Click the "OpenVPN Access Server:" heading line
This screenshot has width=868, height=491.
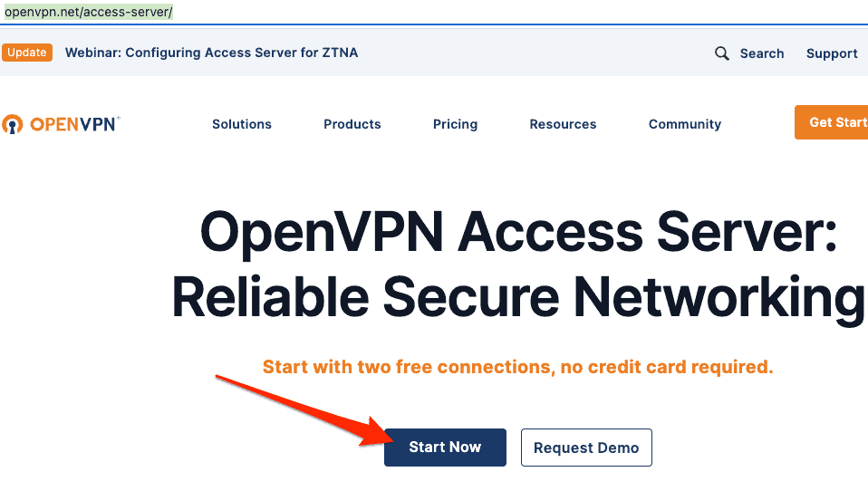pyautogui.click(x=518, y=234)
